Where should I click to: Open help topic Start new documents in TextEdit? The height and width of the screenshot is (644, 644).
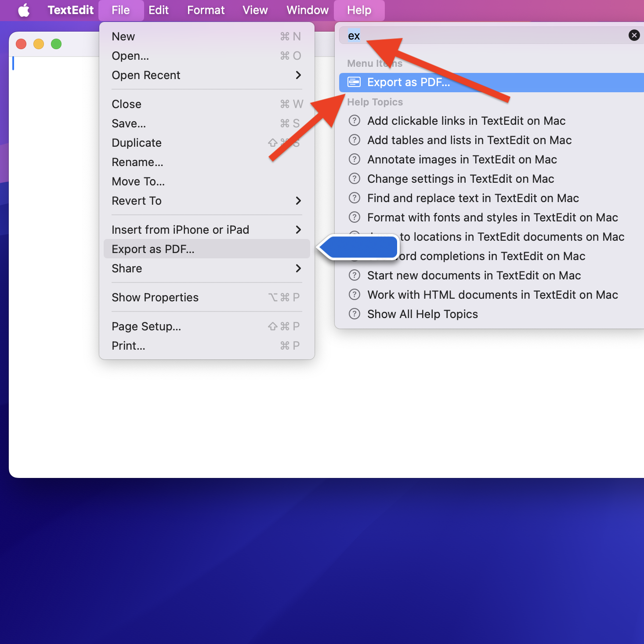pyautogui.click(x=491, y=275)
